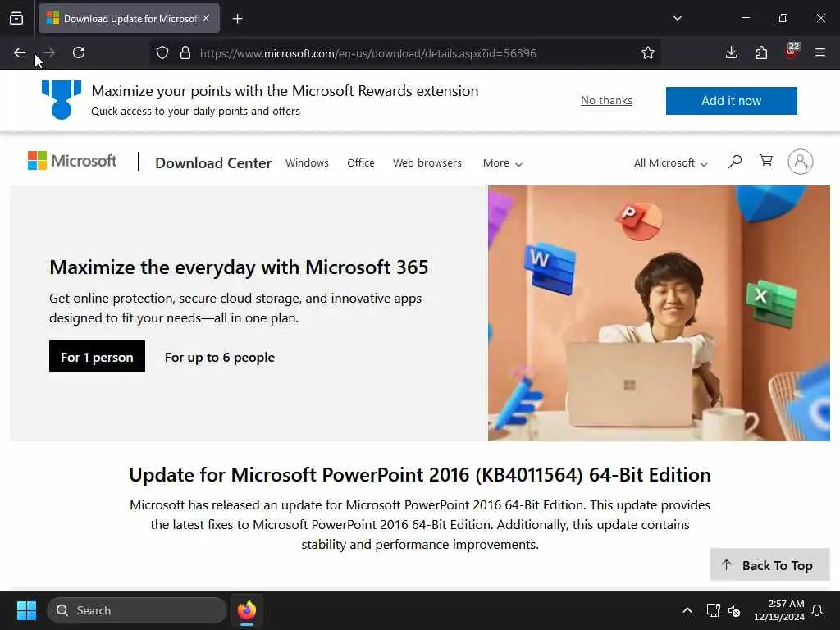Open the Firefox hamburger menu
The height and width of the screenshot is (630, 840).
(x=820, y=52)
